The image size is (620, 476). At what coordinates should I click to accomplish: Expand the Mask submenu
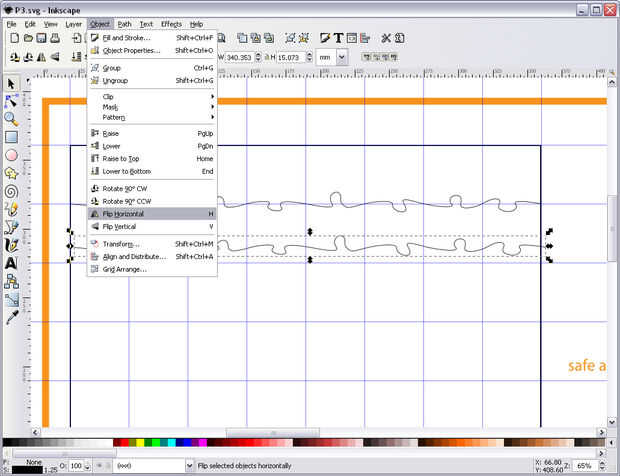click(x=152, y=107)
